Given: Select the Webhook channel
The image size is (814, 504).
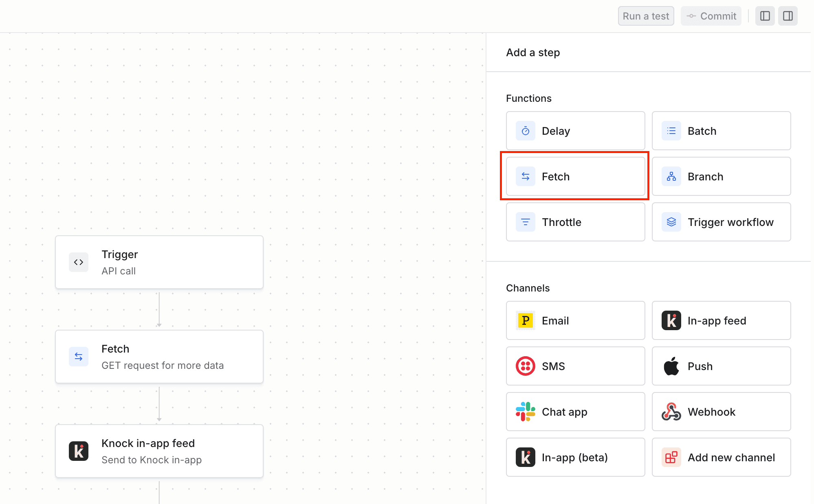Looking at the screenshot, I should (721, 412).
